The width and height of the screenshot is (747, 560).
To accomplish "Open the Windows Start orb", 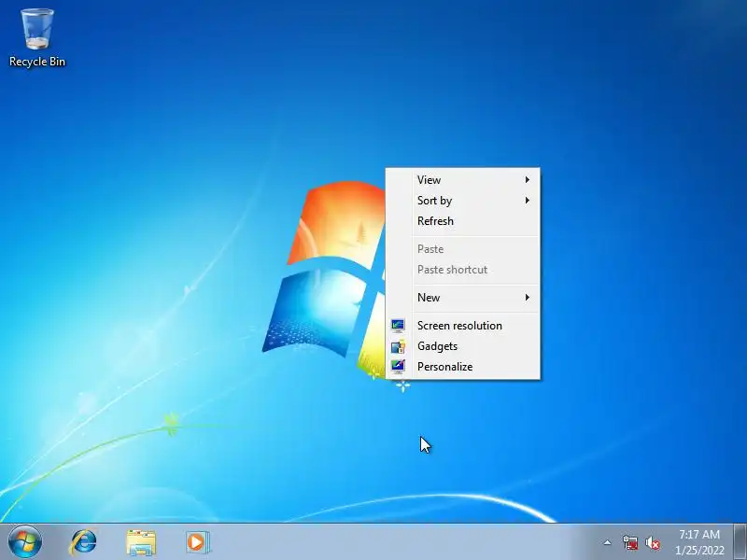I will [25, 542].
